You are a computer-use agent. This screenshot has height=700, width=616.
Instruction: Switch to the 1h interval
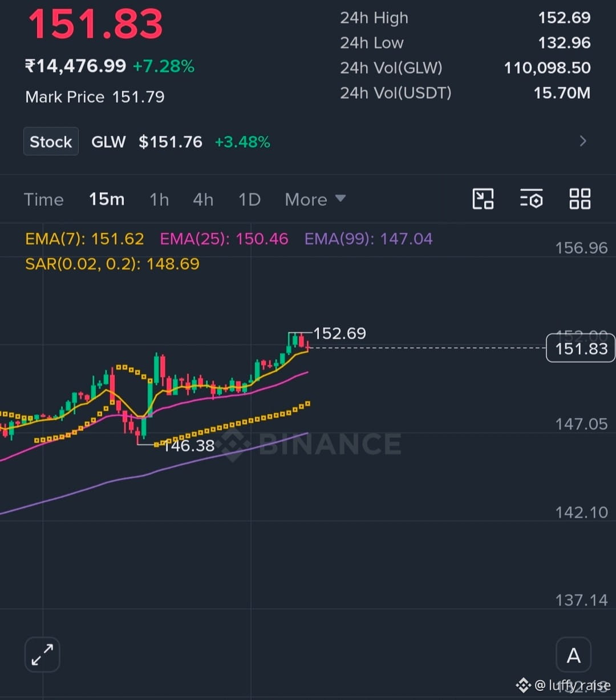click(x=159, y=200)
